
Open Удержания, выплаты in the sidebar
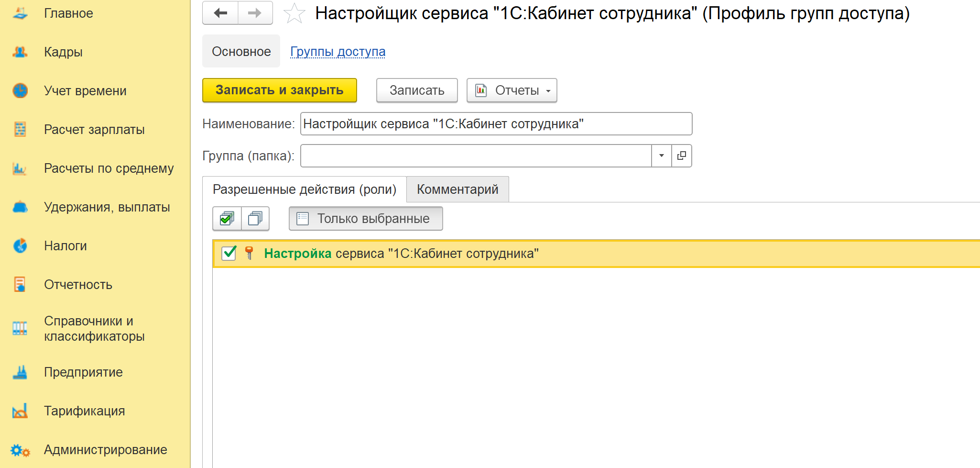(107, 207)
